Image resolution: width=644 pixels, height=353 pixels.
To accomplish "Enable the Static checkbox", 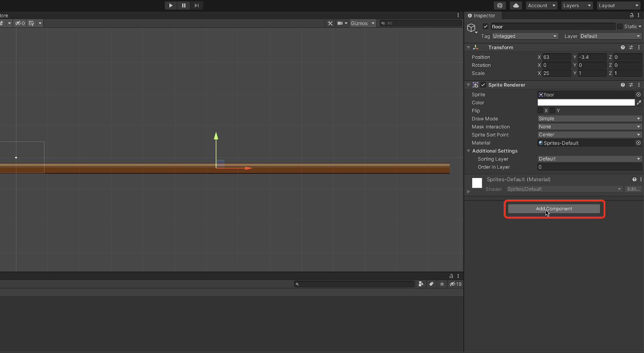I will (620, 27).
